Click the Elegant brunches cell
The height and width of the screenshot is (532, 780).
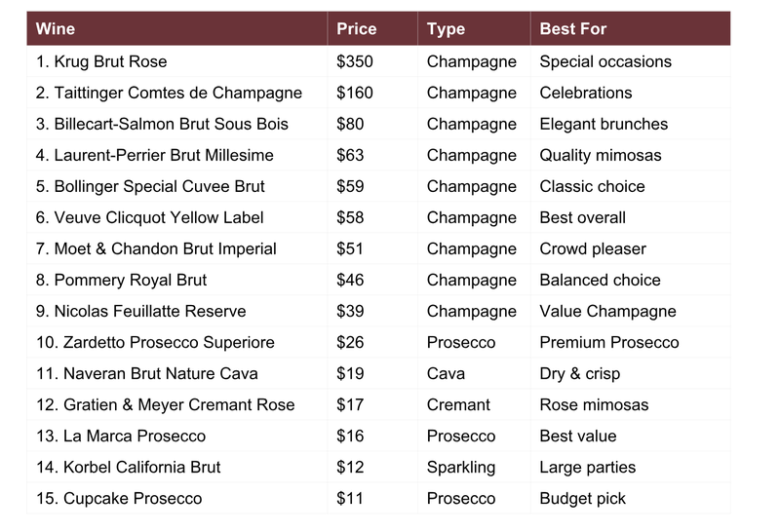(604, 124)
